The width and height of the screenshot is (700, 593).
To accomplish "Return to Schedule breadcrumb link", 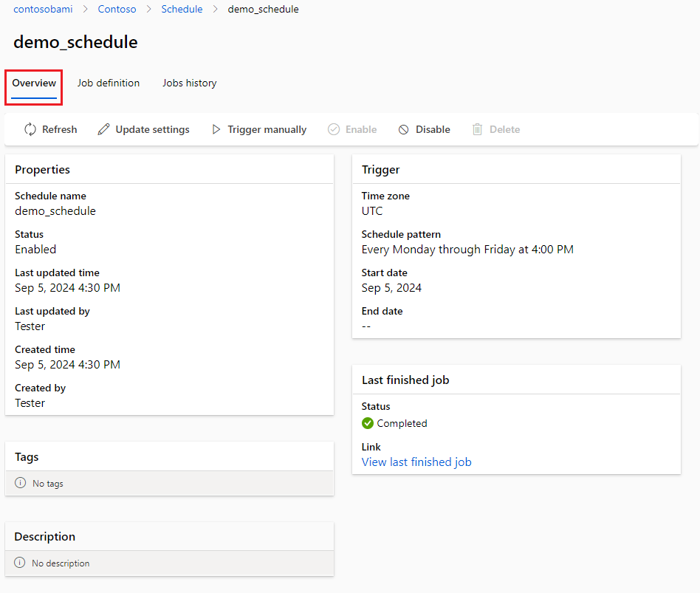I will coord(182,10).
